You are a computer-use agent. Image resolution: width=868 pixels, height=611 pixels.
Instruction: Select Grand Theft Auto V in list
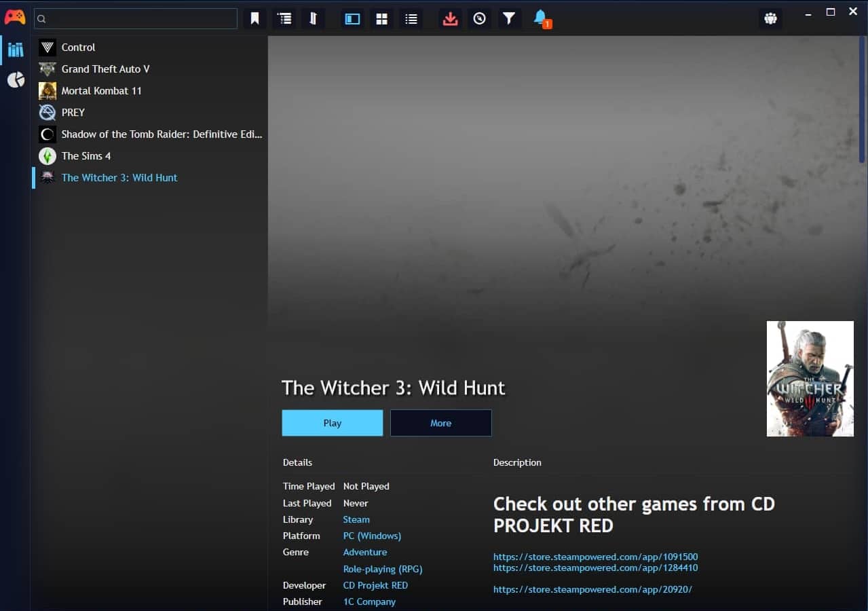coord(149,69)
